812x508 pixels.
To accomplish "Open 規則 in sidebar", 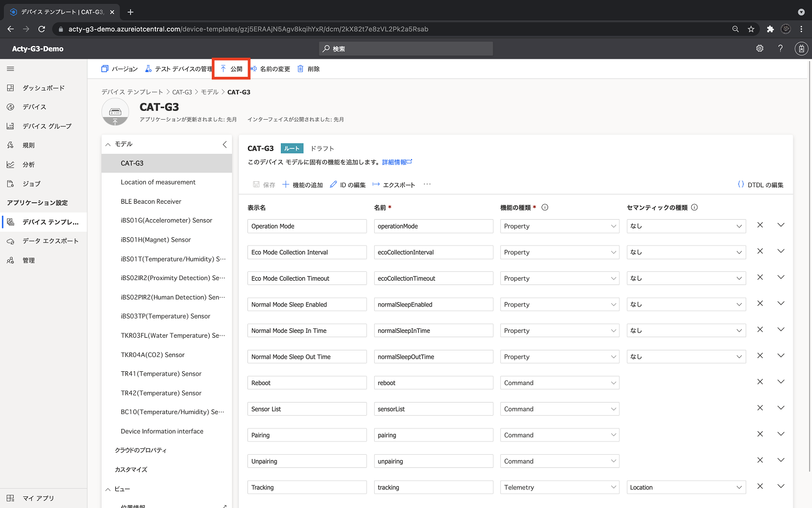I will tap(43, 146).
